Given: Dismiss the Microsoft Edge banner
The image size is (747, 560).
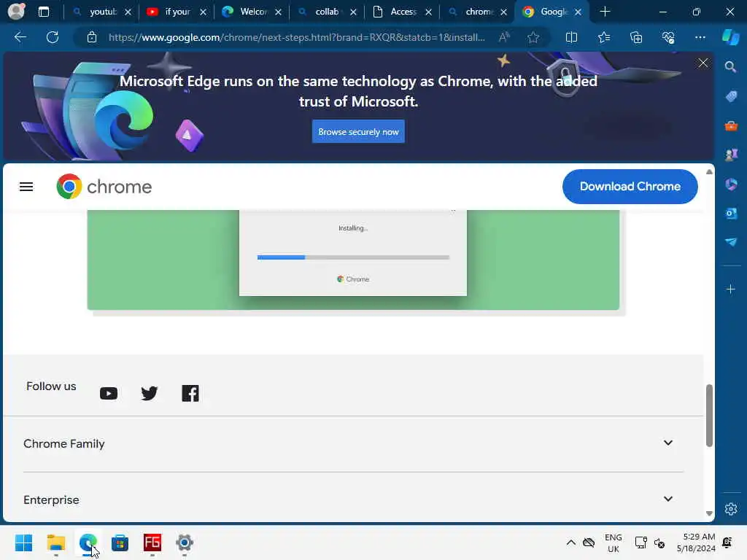Looking at the screenshot, I should [x=703, y=63].
